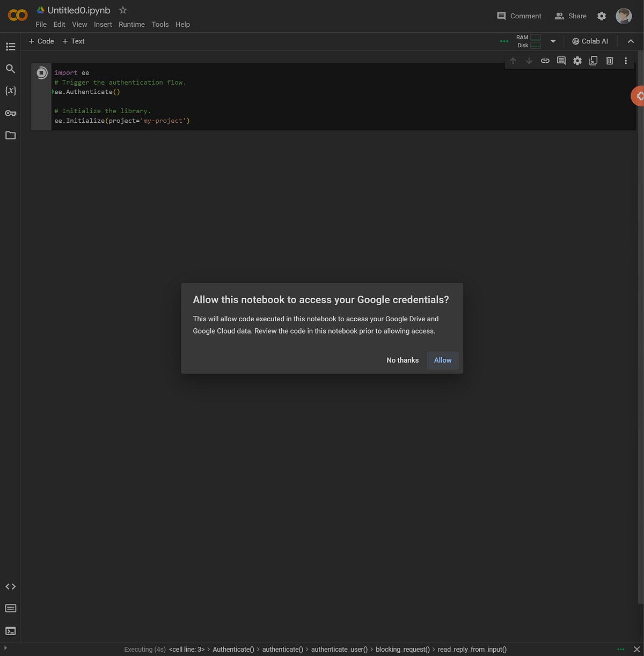Delete the current code cell
644x656 pixels.
(x=609, y=61)
